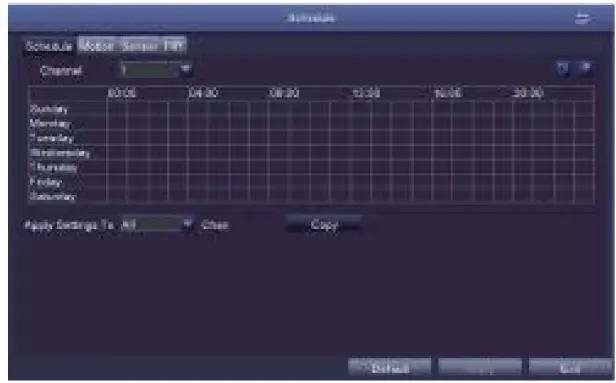Select the Saturday cell under 20:00
The height and width of the screenshot is (383, 616).
(x=523, y=196)
